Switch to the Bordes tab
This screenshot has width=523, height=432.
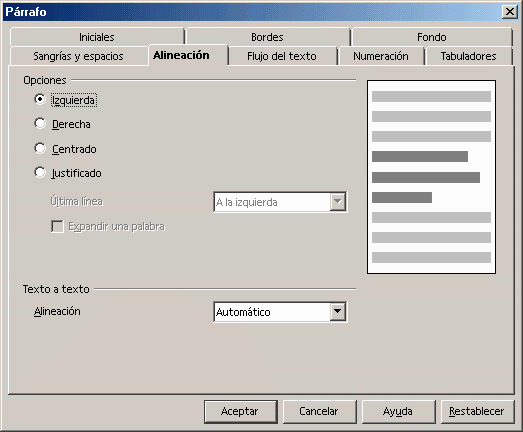(267, 37)
